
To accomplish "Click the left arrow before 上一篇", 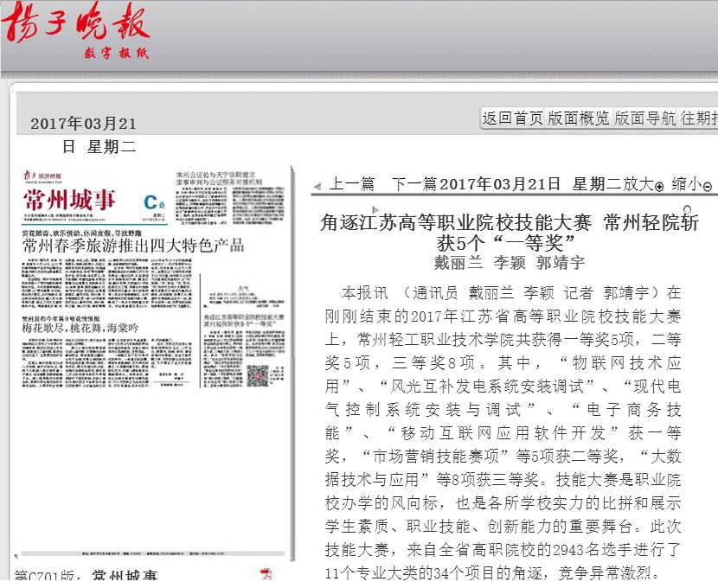I will (317, 186).
